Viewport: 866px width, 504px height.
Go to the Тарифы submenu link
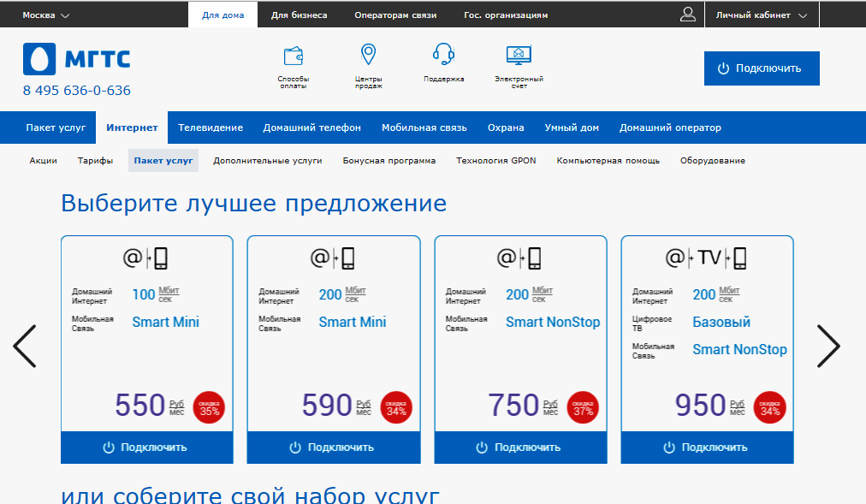[x=95, y=161]
